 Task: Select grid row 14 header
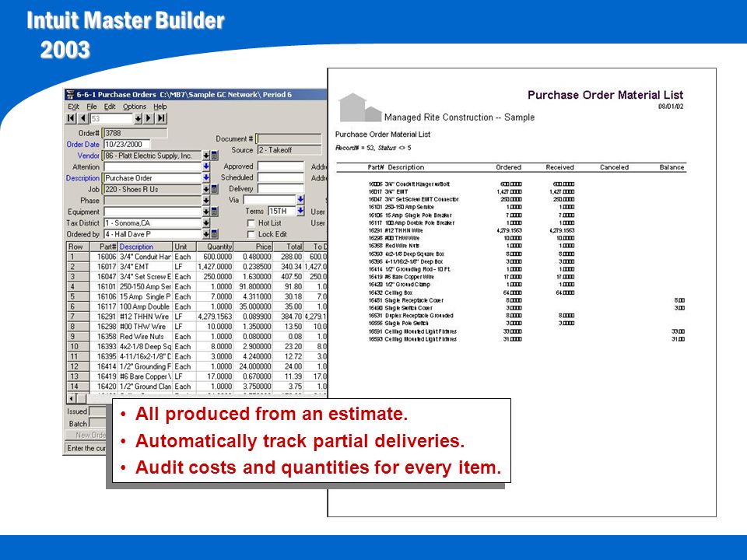(x=78, y=387)
